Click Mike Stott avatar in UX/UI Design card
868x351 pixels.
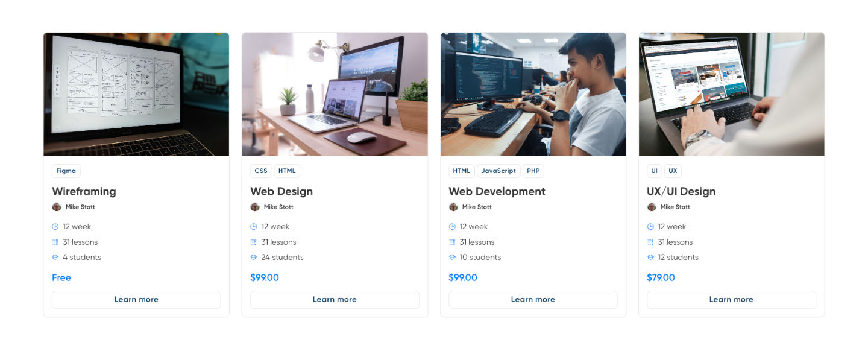coord(652,207)
